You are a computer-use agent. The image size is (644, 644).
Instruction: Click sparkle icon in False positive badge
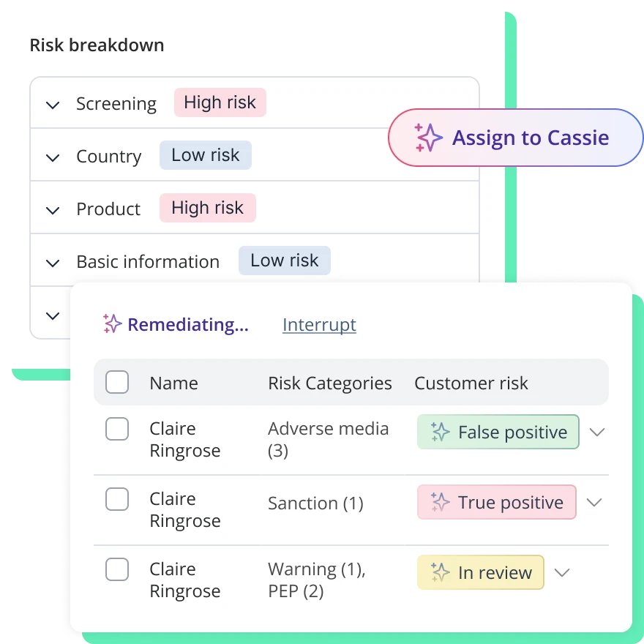tap(440, 432)
